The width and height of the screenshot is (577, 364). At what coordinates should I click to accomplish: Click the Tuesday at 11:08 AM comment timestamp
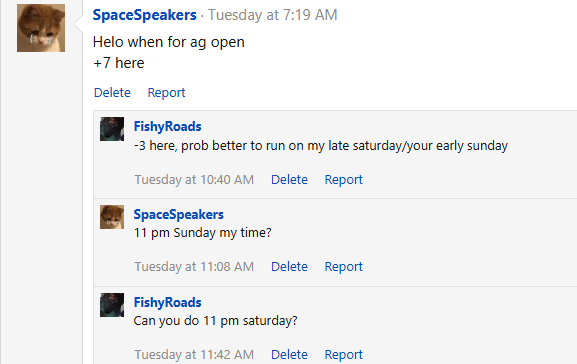194,266
